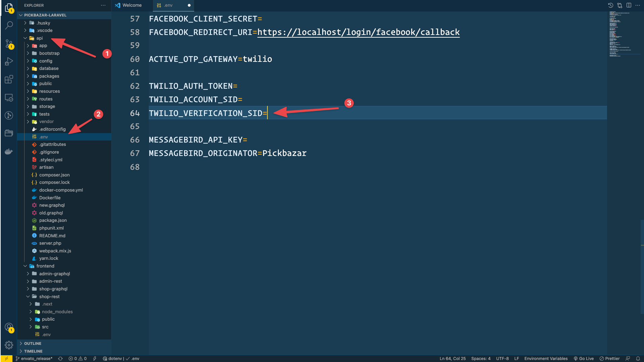This screenshot has height=362, width=644.
Task: Split the editor to the right
Action: [x=629, y=5]
